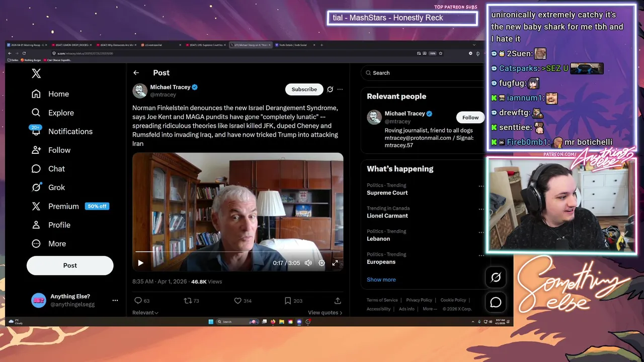Subscribe to Michael Tracey
The image size is (644, 362).
click(x=304, y=89)
